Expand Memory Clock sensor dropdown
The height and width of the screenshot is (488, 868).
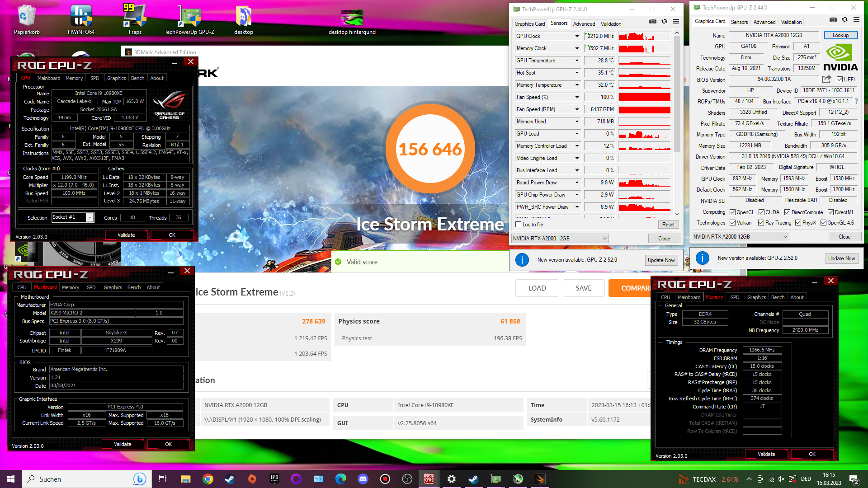pyautogui.click(x=577, y=48)
